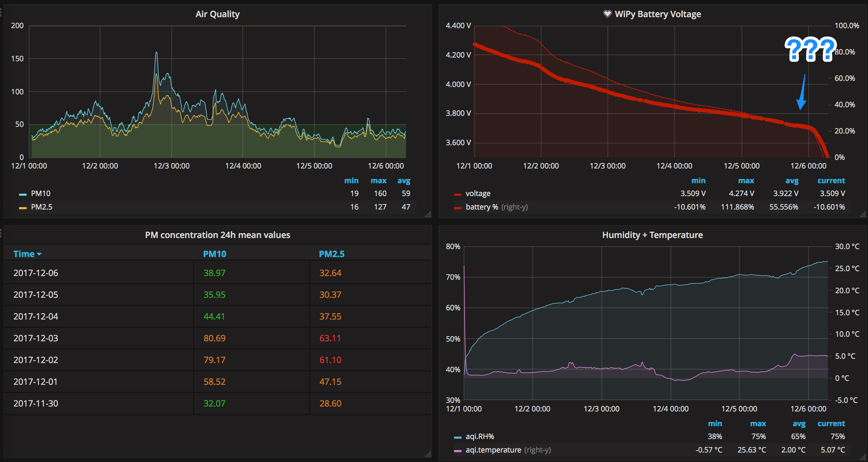Open the WiPy Battery Voltage title menu
The width and height of the screenshot is (868, 462).
click(657, 14)
